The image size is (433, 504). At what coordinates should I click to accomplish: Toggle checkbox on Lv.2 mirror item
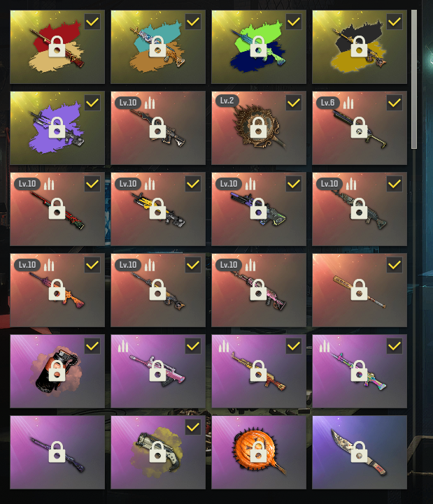click(x=294, y=103)
